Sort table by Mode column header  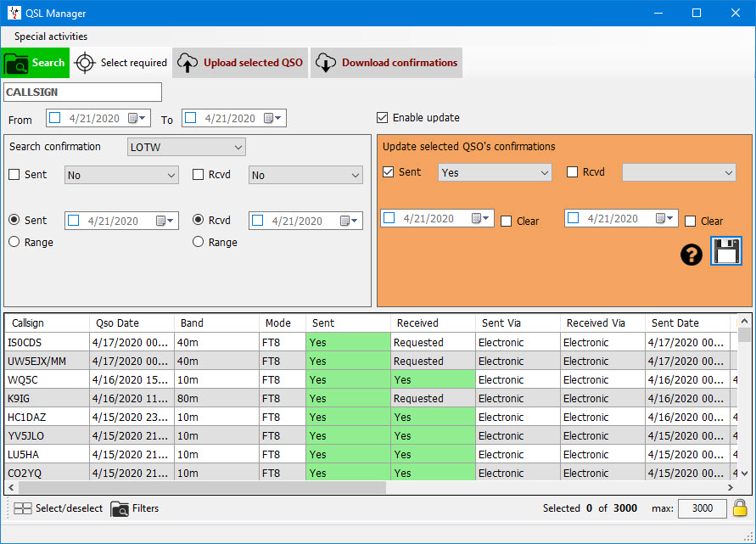283,323
